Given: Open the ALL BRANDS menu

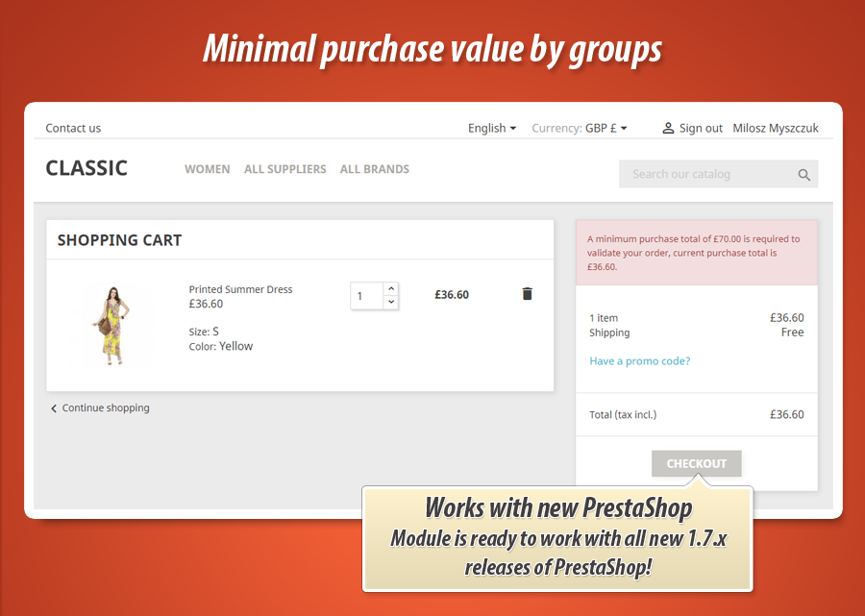Looking at the screenshot, I should coord(374,169).
